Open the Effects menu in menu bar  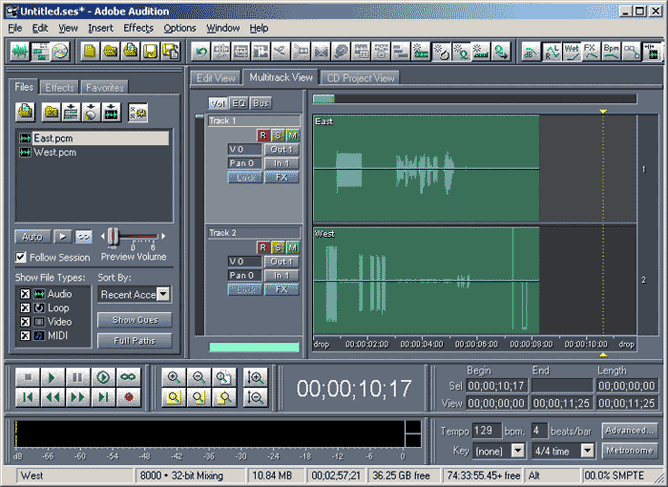point(138,28)
